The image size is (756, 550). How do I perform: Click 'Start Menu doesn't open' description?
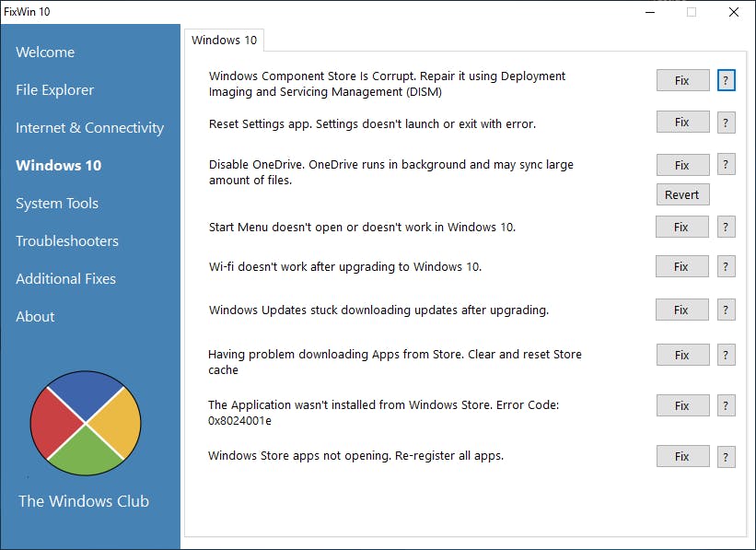[x=362, y=228]
